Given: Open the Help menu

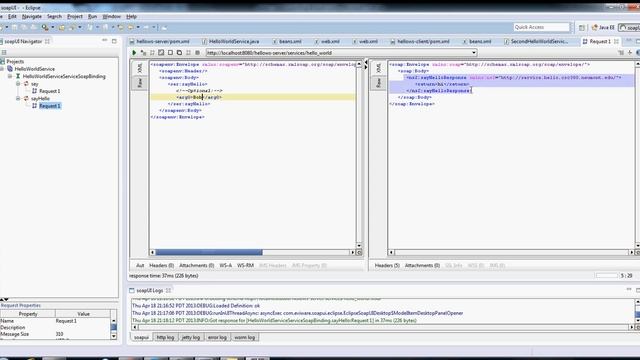Looking at the screenshot, I should (131, 17).
